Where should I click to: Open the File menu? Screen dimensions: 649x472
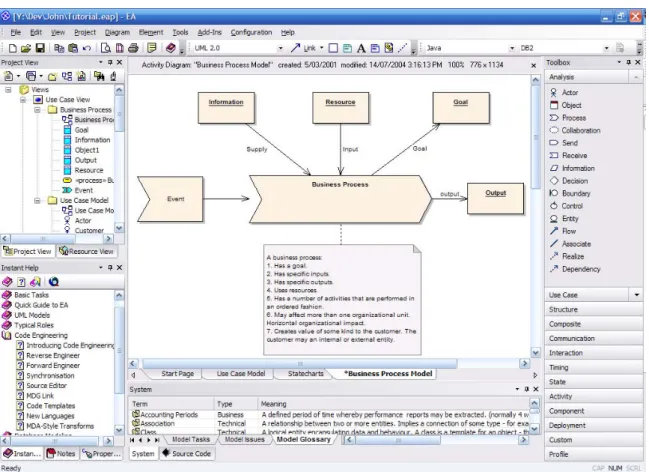(x=16, y=32)
